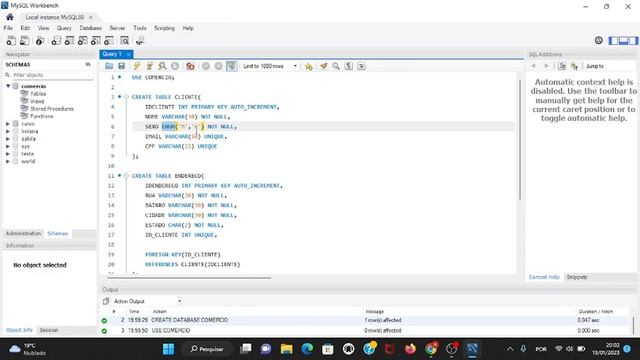
Task: Open SQL script file from main toolbar
Action: click(24, 40)
